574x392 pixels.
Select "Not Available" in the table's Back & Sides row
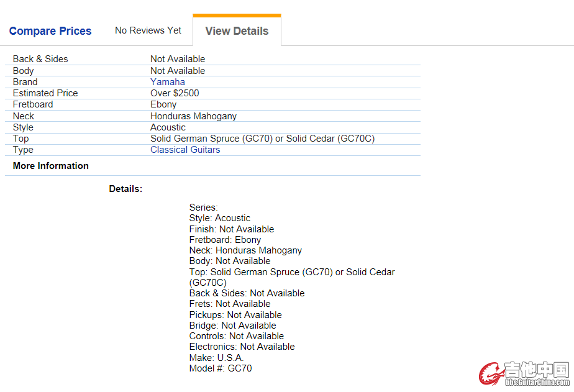pos(178,59)
